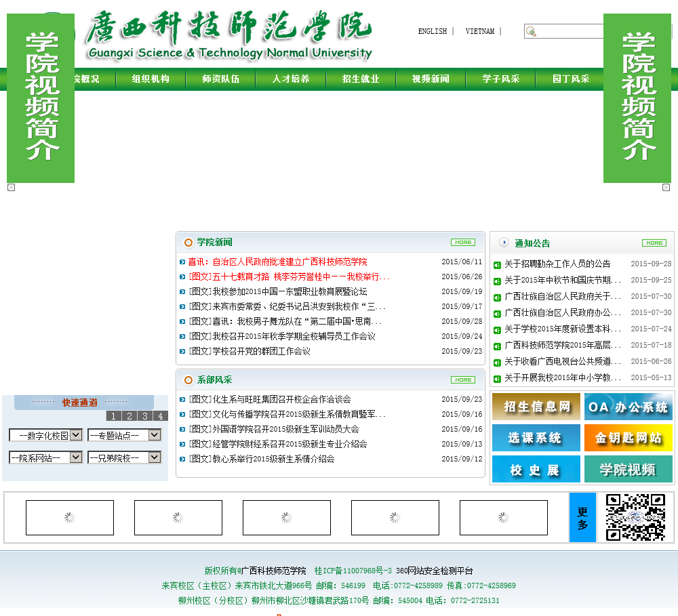Open notice 关于招聘勤杂工作人员的公告

[557, 264]
